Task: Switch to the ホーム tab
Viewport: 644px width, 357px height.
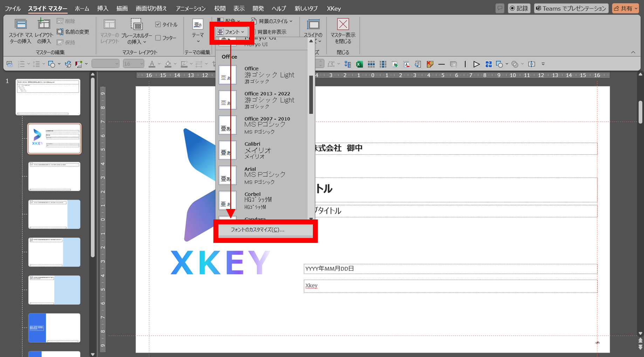Action: pyautogui.click(x=82, y=8)
